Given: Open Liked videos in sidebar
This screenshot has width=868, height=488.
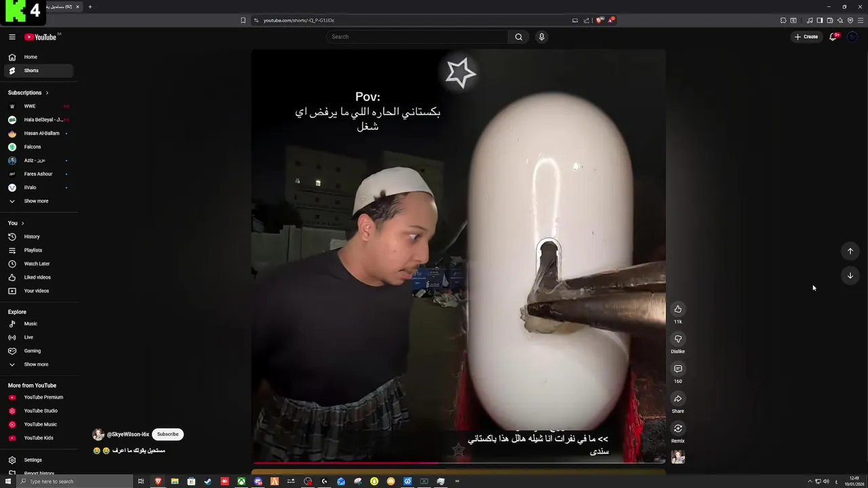Looking at the screenshot, I should tap(39, 277).
